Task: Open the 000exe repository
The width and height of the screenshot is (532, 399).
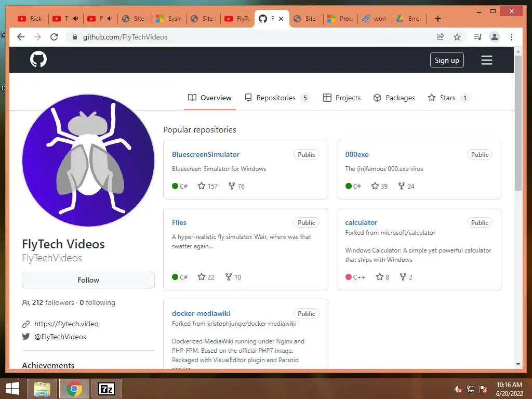Action: [x=356, y=154]
